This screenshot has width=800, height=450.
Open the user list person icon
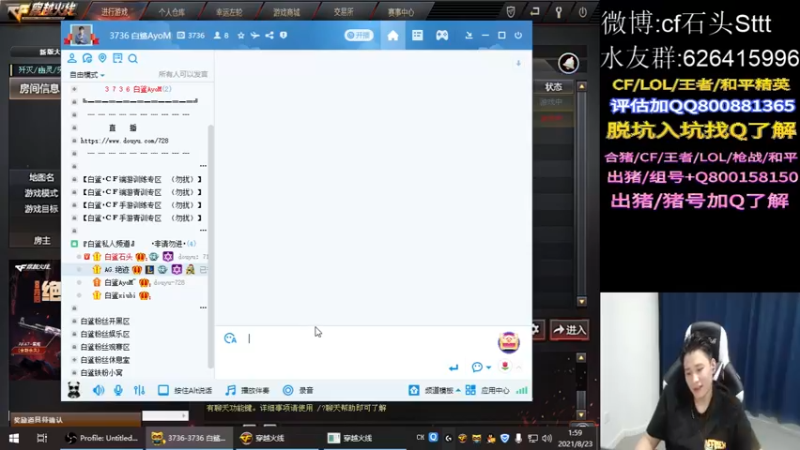click(x=72, y=58)
